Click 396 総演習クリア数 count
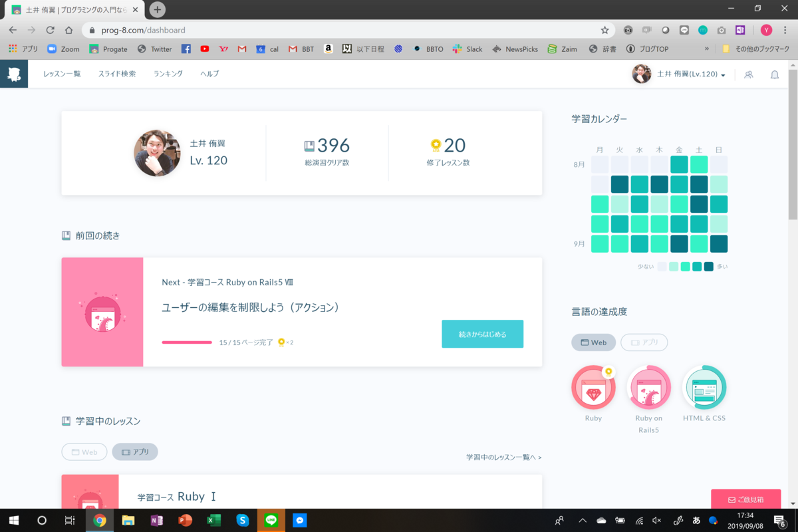 (327, 151)
